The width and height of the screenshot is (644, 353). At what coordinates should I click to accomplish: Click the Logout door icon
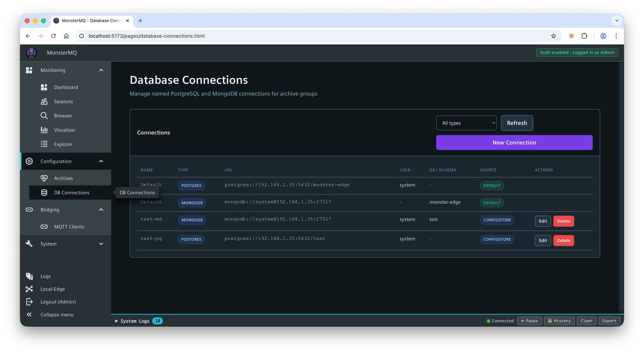coord(29,302)
